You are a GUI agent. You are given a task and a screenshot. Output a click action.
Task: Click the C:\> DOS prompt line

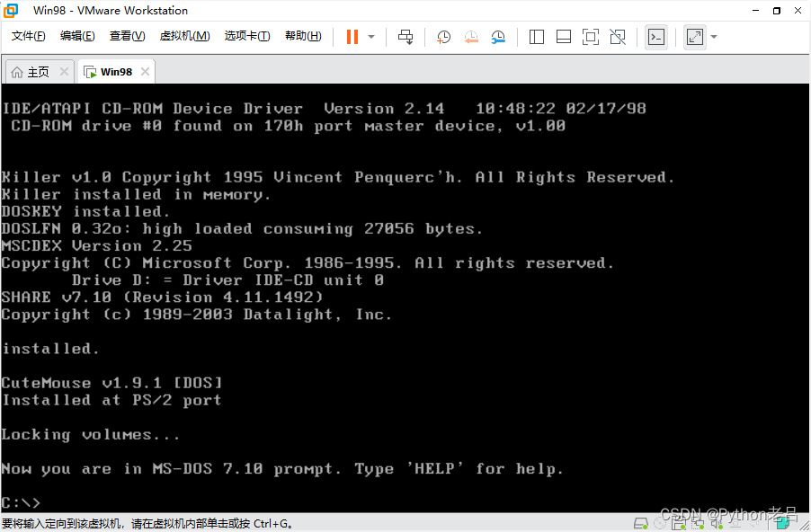pyautogui.click(x=21, y=502)
